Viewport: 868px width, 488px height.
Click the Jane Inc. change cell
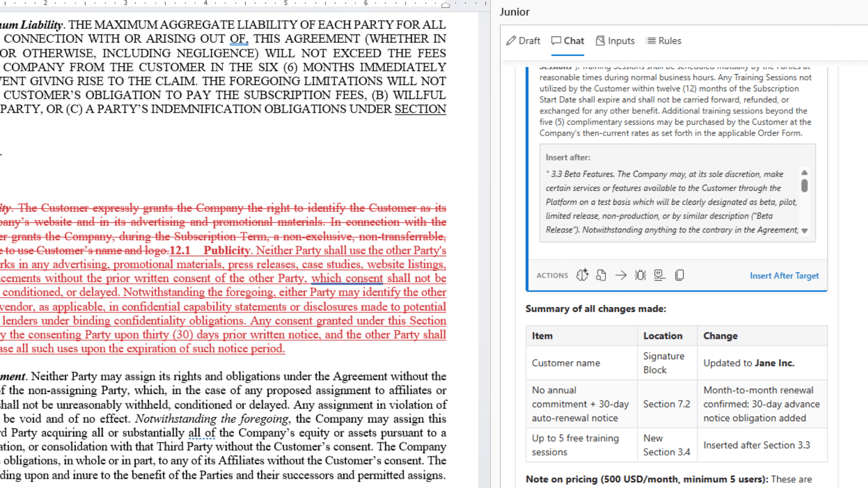coord(749,363)
